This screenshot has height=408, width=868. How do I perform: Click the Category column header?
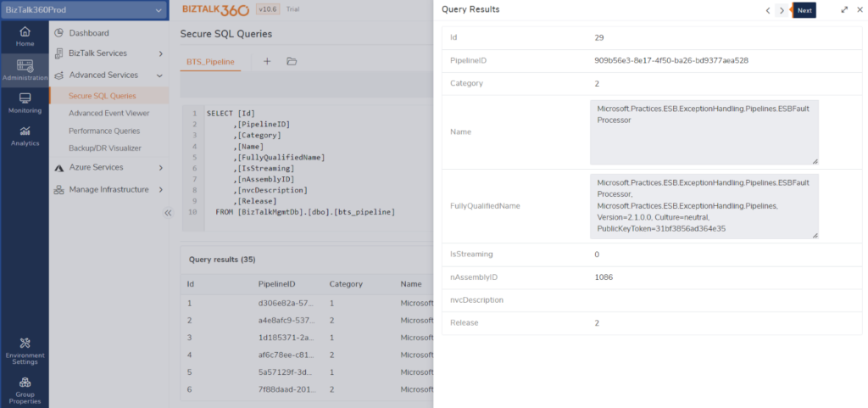coord(346,284)
